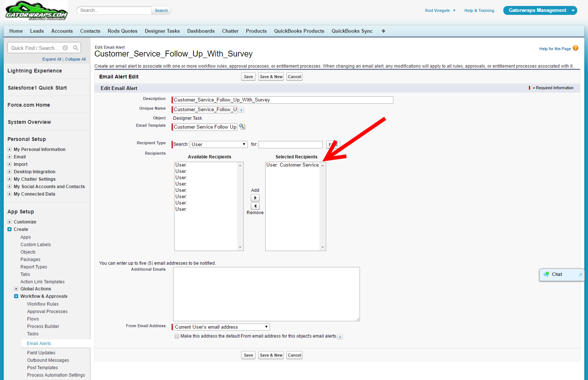The image size is (588, 380).
Task: Click the Email Template input field
Action: pyautogui.click(x=205, y=127)
